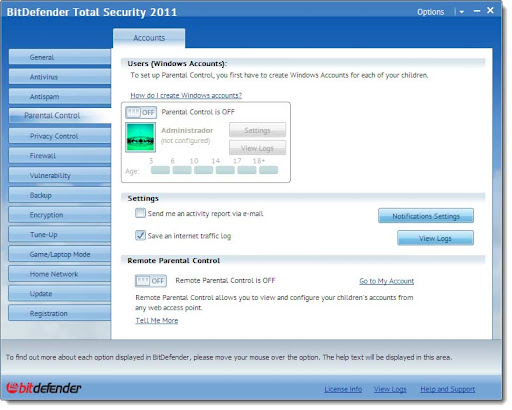
Task: Open the Antispam section
Action: 59,96
